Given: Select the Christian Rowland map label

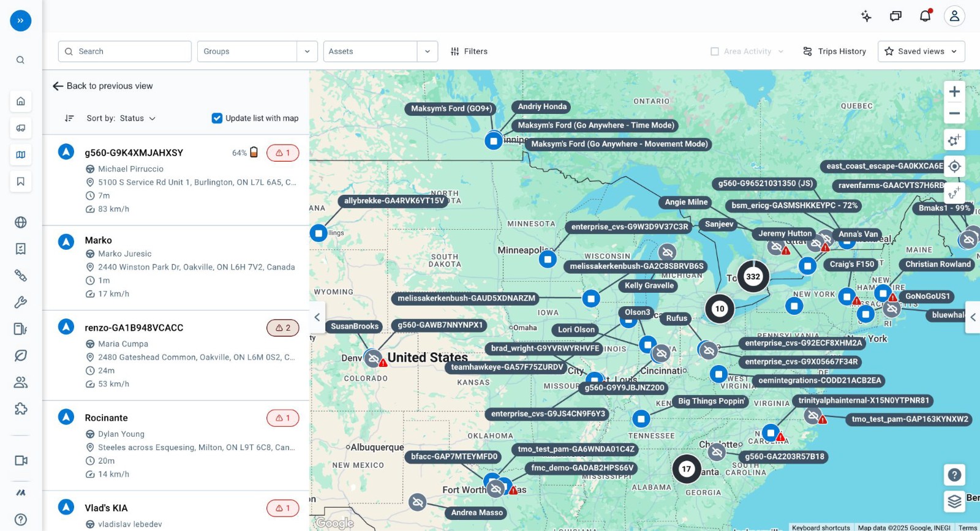Looking at the screenshot, I should click(938, 265).
